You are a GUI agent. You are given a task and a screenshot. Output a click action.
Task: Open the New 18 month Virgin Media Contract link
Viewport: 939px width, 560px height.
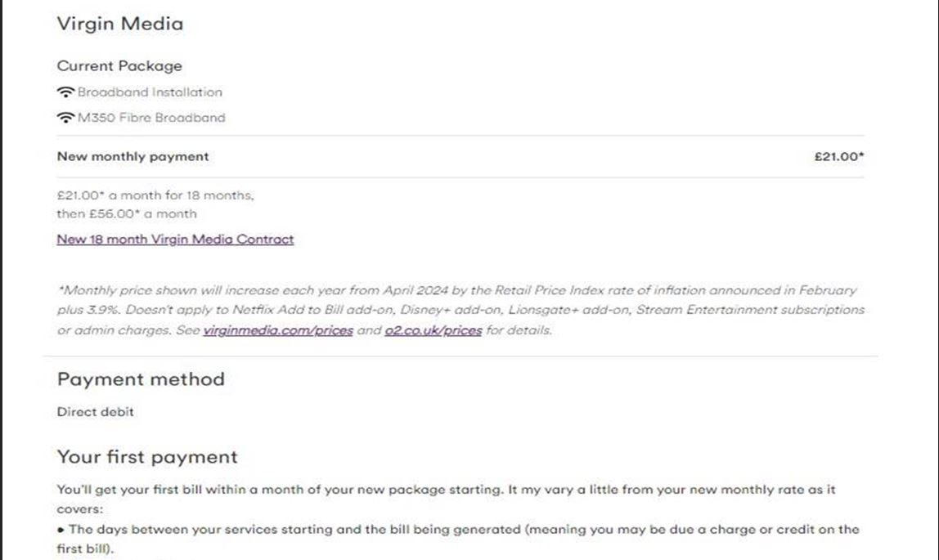coord(175,240)
